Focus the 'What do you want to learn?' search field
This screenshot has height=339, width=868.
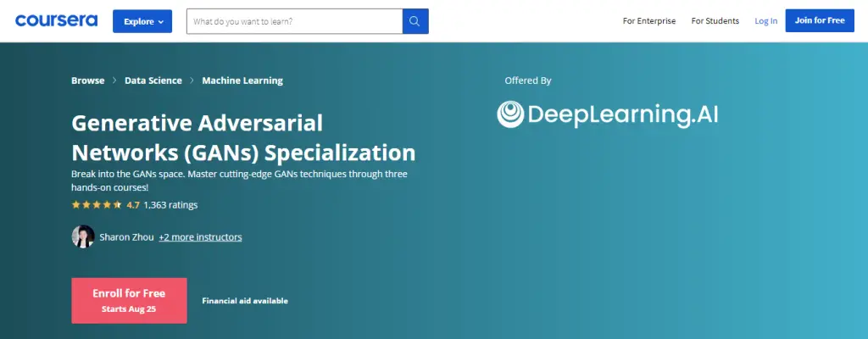(x=294, y=21)
